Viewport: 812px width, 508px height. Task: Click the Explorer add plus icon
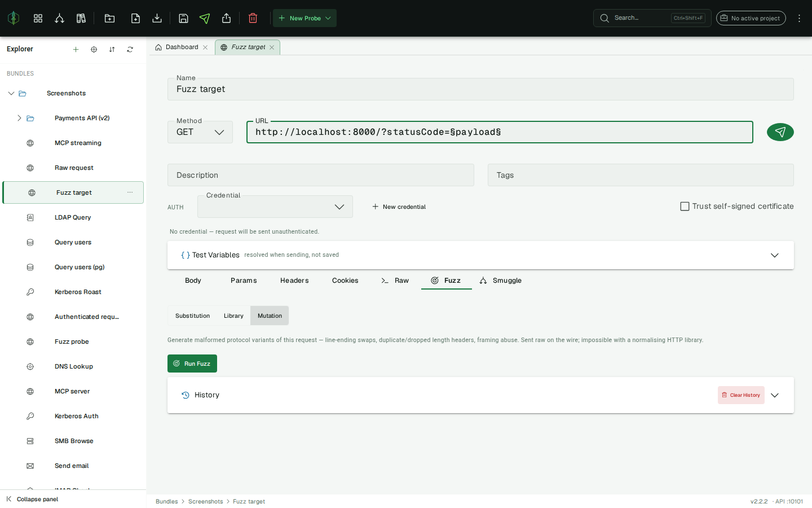tap(76, 49)
